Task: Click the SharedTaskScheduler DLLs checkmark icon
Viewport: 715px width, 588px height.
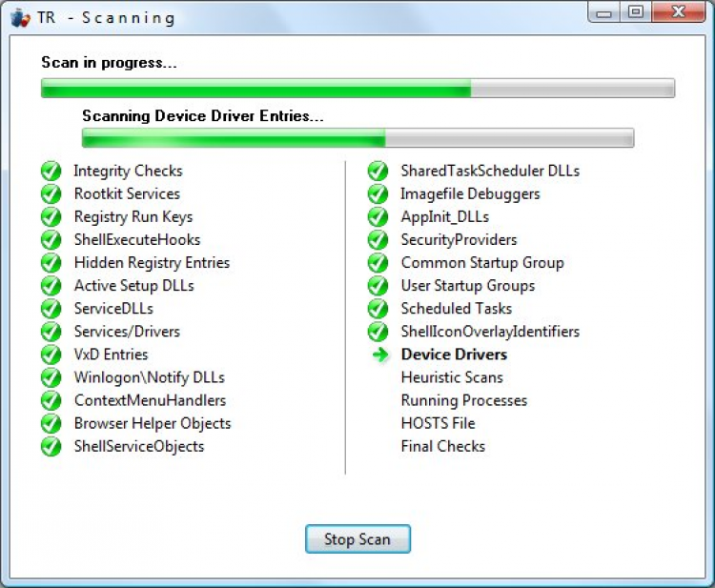Action: tap(378, 171)
